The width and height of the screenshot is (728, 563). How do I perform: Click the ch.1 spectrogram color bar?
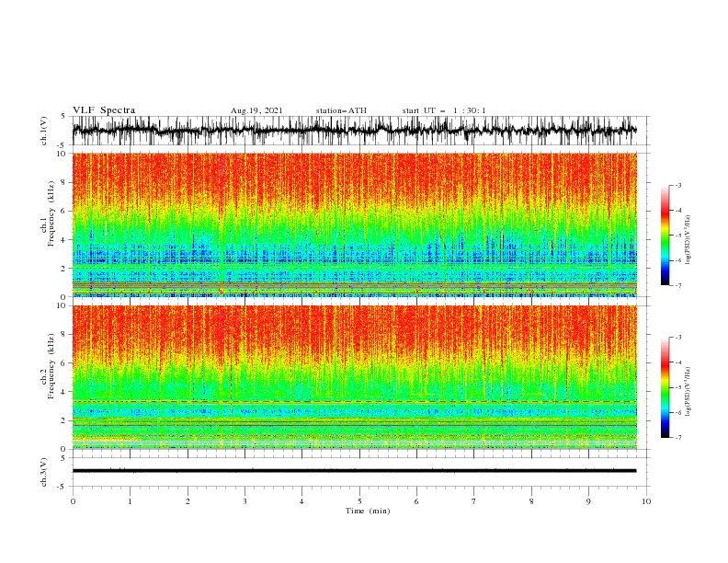665,236
